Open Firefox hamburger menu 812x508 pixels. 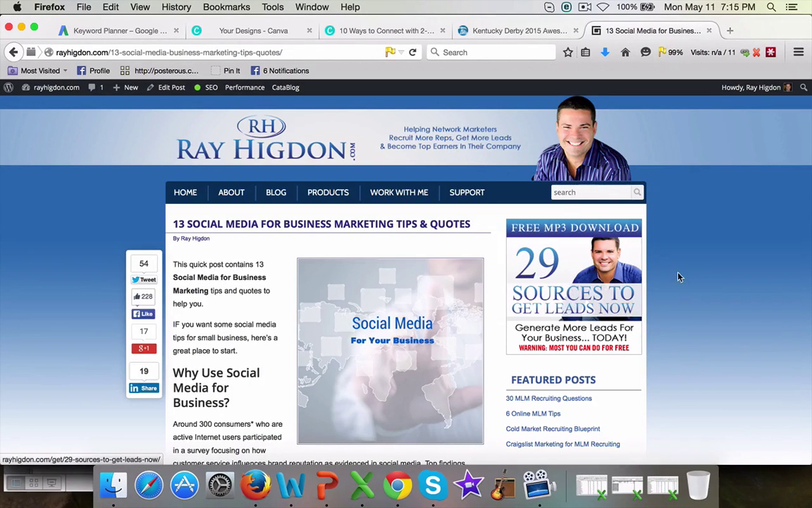click(798, 52)
